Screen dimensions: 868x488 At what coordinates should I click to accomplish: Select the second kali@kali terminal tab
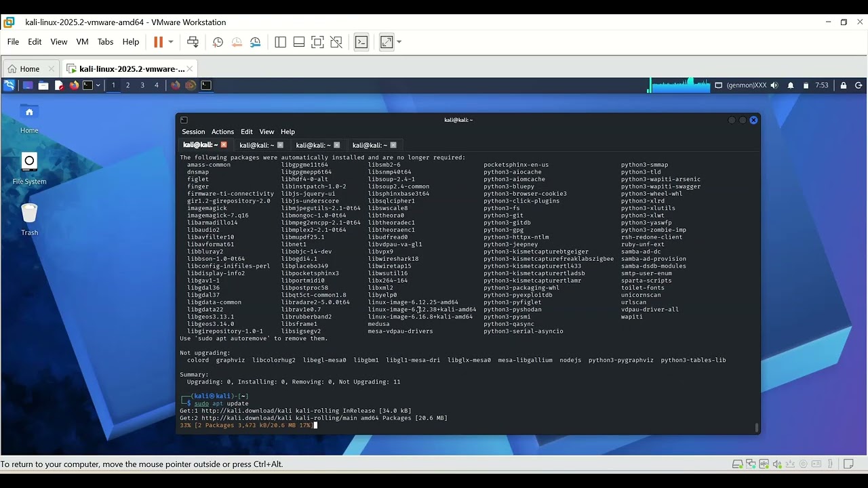coord(261,145)
